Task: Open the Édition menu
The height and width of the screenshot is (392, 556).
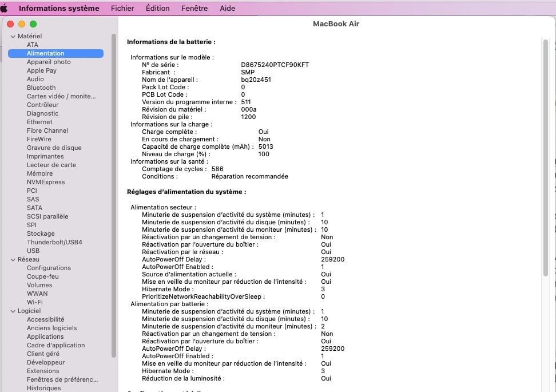Action: 157,8
